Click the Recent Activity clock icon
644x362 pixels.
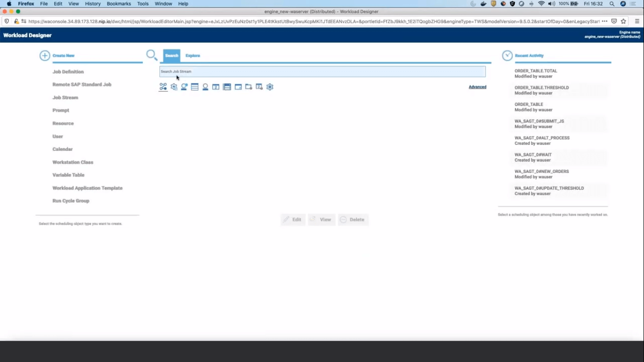(507, 56)
